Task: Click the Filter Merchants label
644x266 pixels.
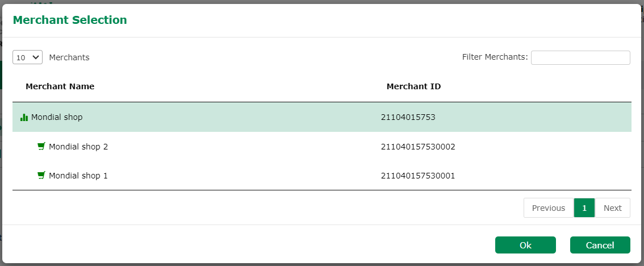Action: (495, 57)
